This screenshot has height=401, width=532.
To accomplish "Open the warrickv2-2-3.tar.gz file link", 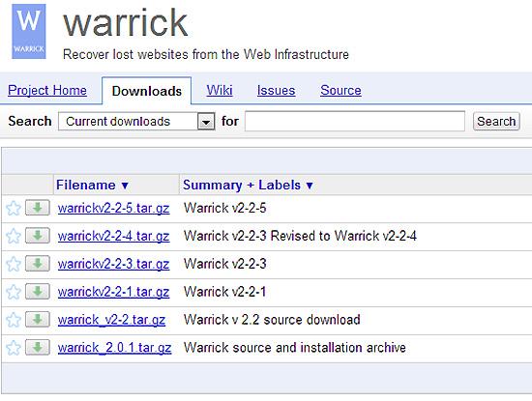I will (113, 264).
